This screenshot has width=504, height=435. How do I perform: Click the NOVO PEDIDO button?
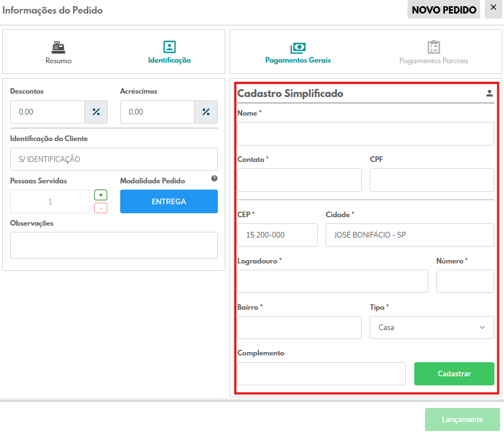pos(444,10)
